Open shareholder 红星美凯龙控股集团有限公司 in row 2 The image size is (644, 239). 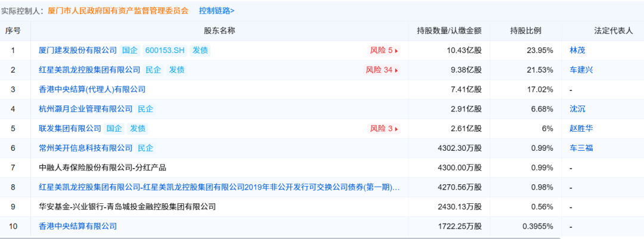click(89, 70)
